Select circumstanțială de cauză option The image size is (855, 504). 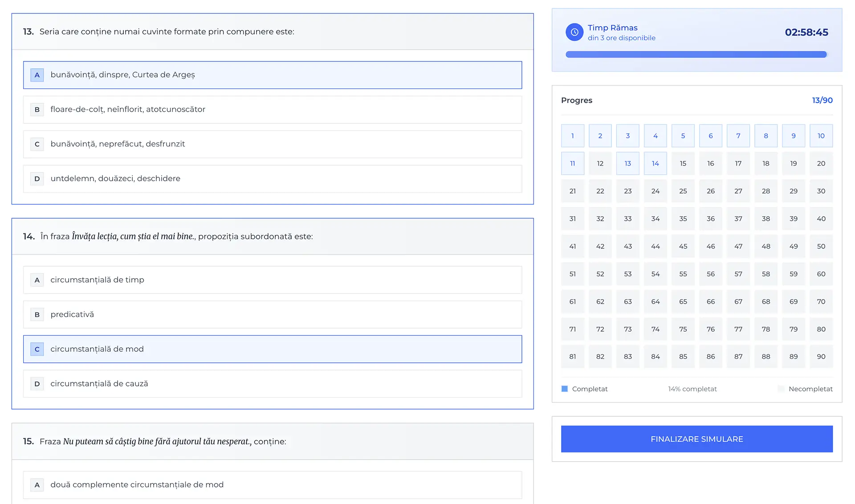273,383
